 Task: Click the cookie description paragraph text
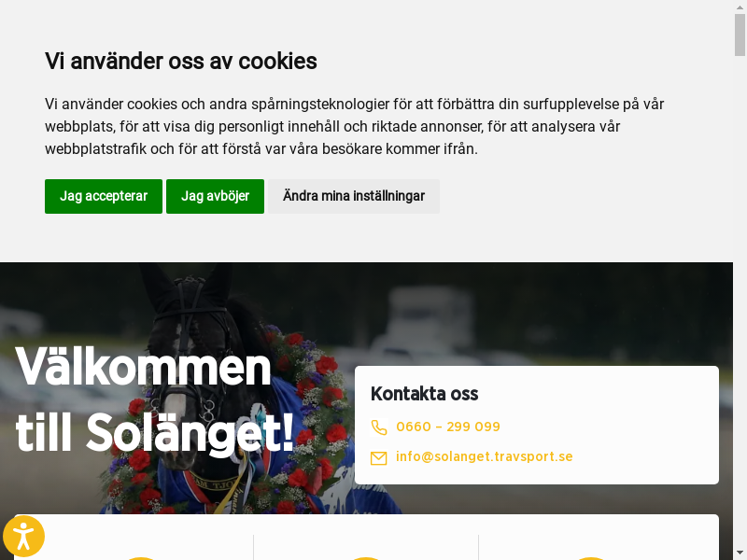(x=354, y=127)
